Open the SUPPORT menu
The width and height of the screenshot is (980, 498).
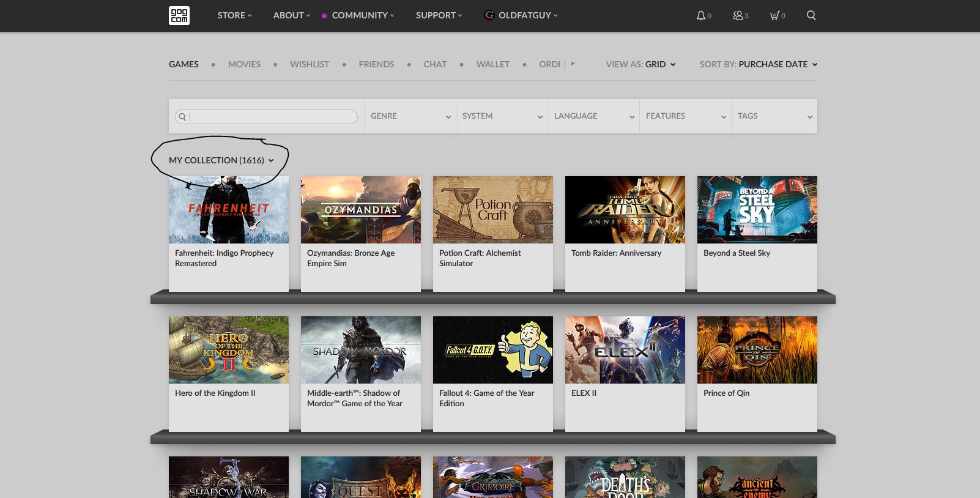[439, 15]
